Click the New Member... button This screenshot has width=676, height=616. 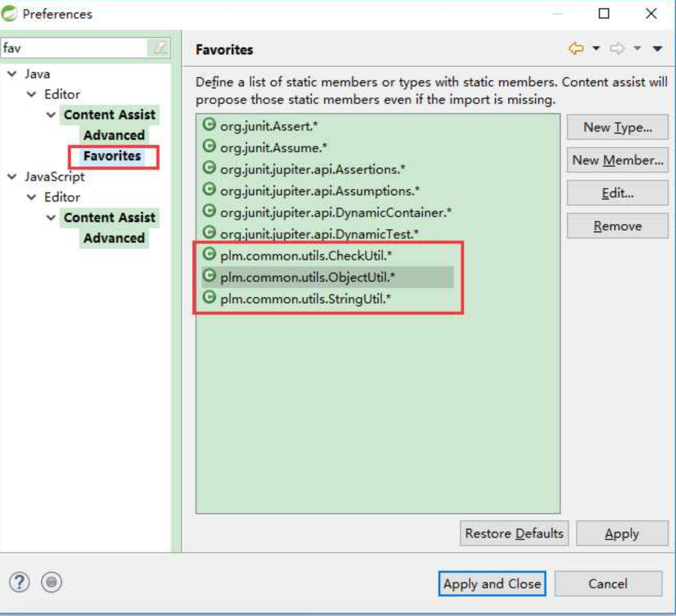pos(617,160)
